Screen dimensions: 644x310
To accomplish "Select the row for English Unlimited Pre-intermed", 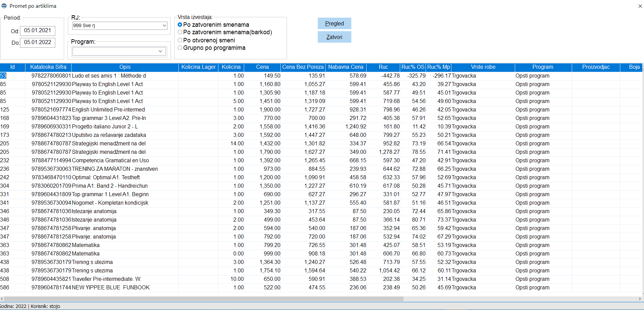I will tap(108, 110).
